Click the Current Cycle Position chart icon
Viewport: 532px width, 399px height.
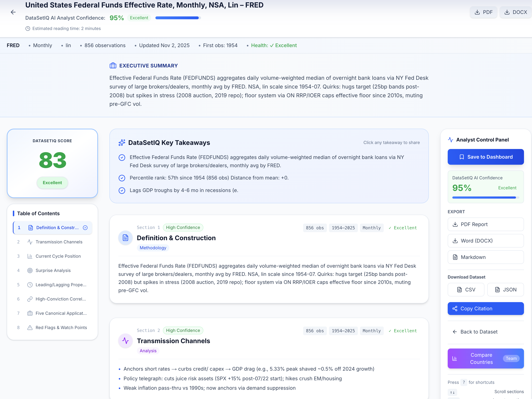(x=30, y=256)
